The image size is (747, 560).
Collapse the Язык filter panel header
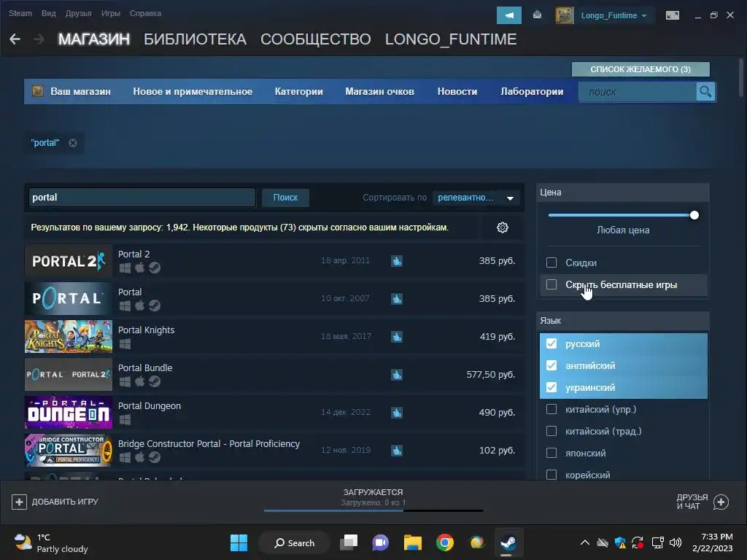(623, 321)
